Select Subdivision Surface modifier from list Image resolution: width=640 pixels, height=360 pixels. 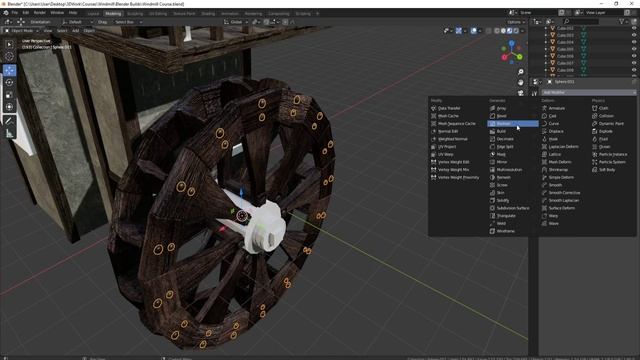(513, 208)
